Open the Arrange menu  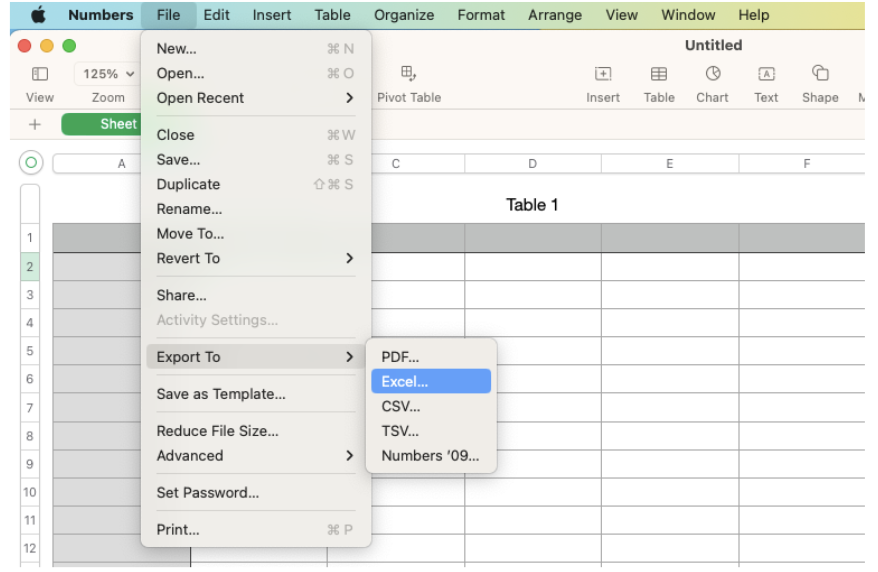554,15
